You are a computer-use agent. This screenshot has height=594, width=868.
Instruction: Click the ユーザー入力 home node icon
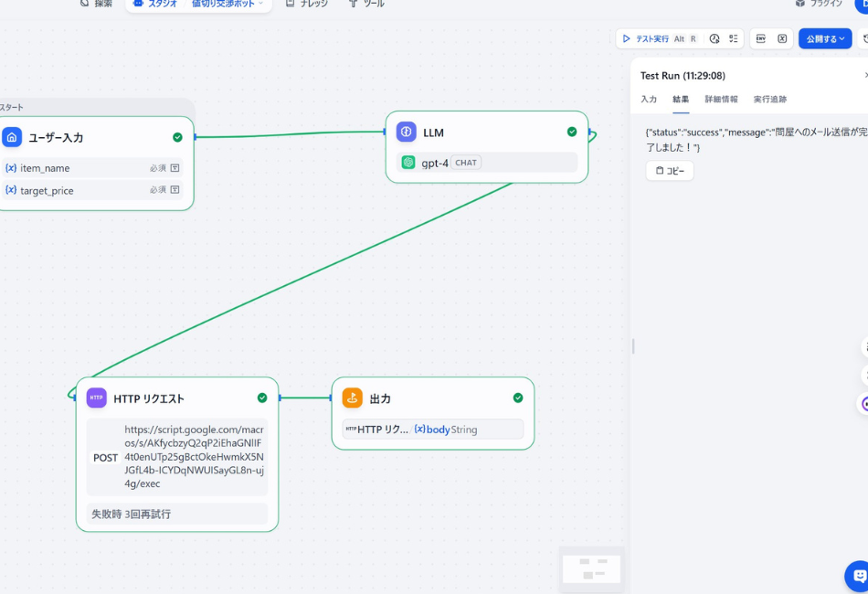(12, 137)
